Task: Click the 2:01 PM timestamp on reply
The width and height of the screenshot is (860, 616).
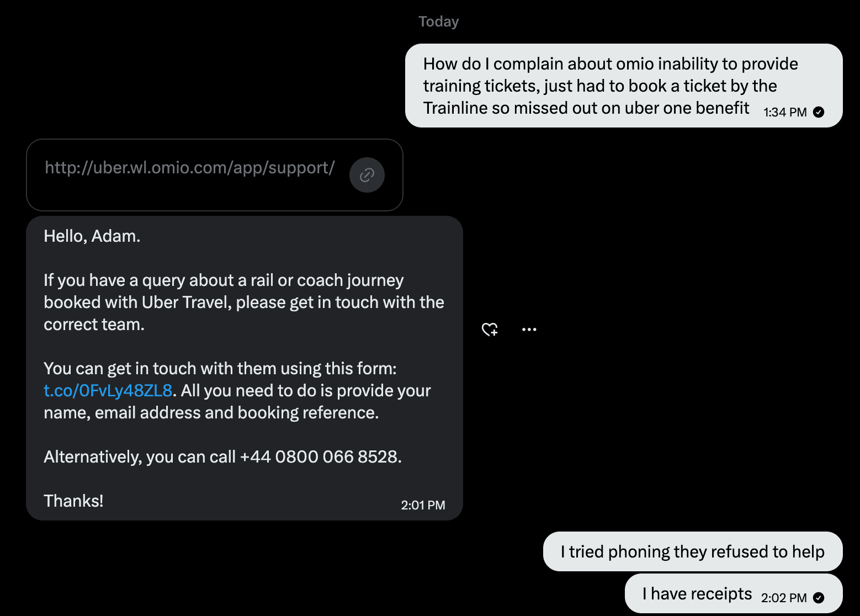Action: pyautogui.click(x=423, y=505)
